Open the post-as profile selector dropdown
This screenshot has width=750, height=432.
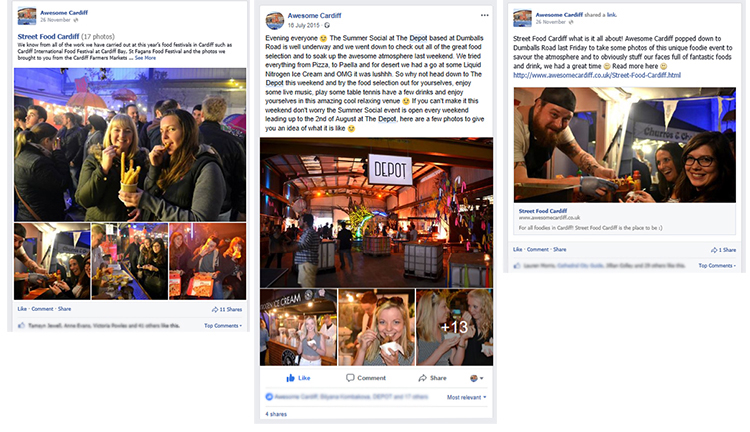coord(477,378)
